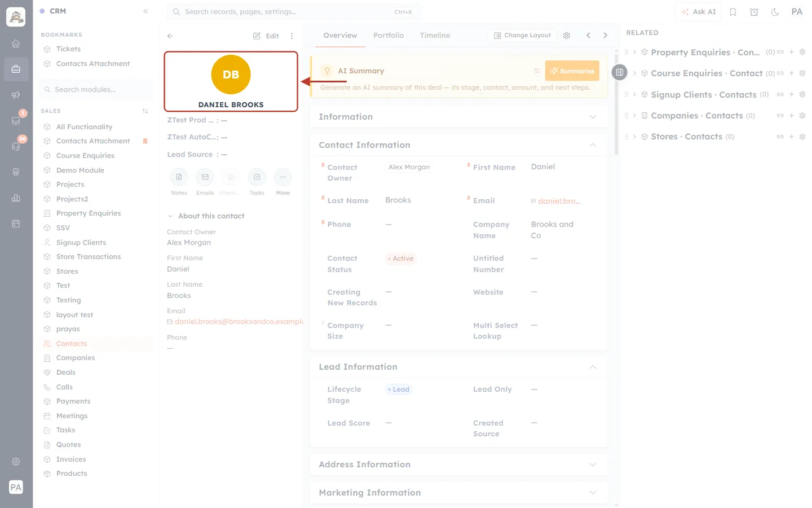The image size is (812, 508).
Task: Expand the Information section
Action: pyautogui.click(x=593, y=117)
